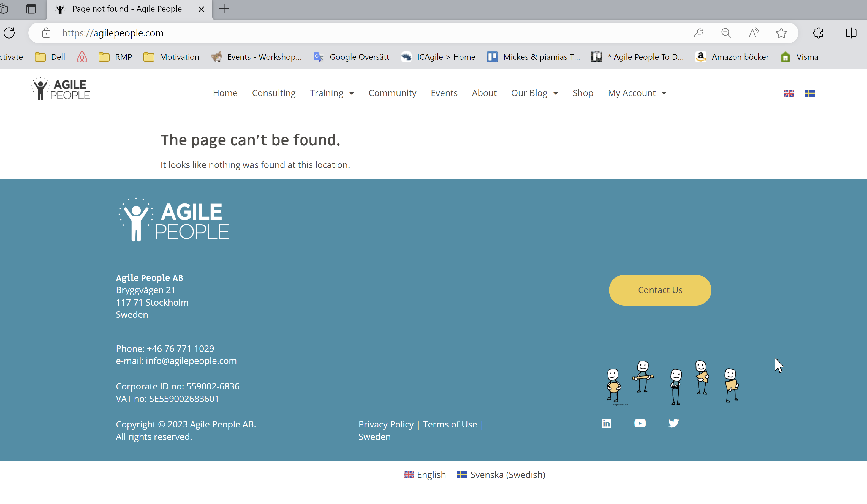The width and height of the screenshot is (867, 504).
Task: Click the white Agile People footer logo
Action: pyautogui.click(x=174, y=219)
